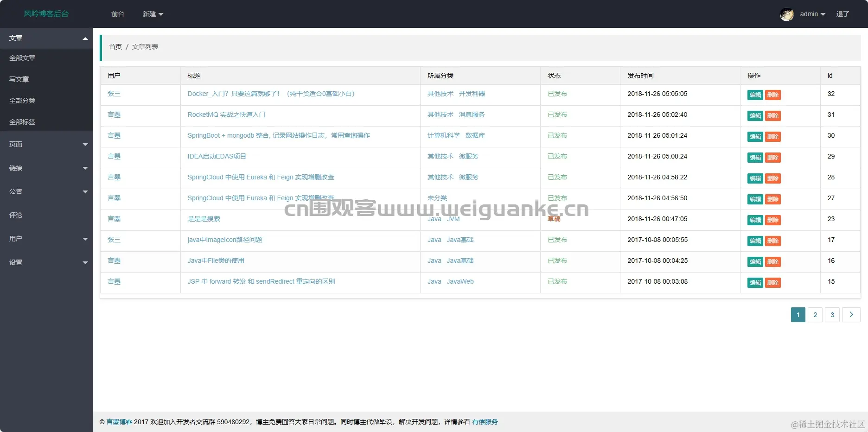Edit the RocketMQ 实战之快速入门 article

755,116
